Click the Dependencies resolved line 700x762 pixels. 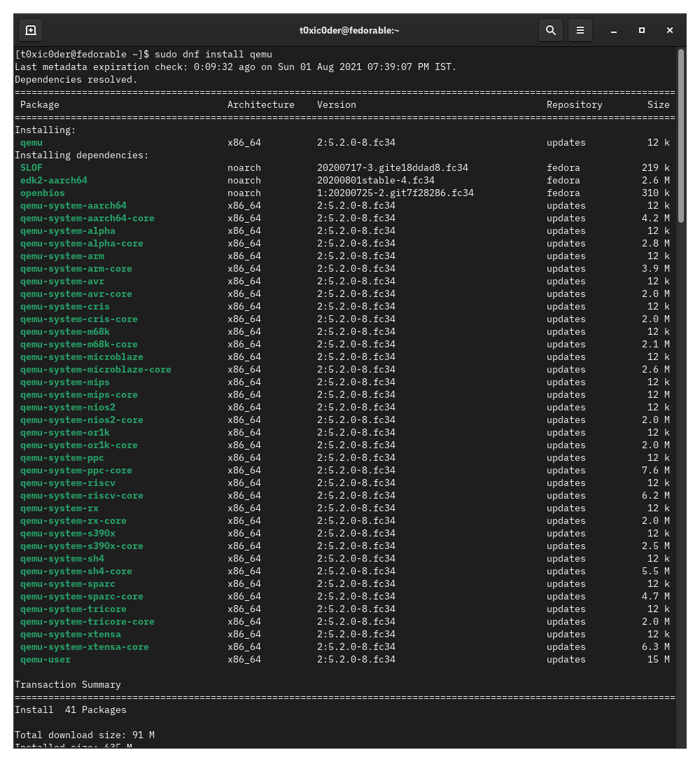pyautogui.click(x=76, y=80)
